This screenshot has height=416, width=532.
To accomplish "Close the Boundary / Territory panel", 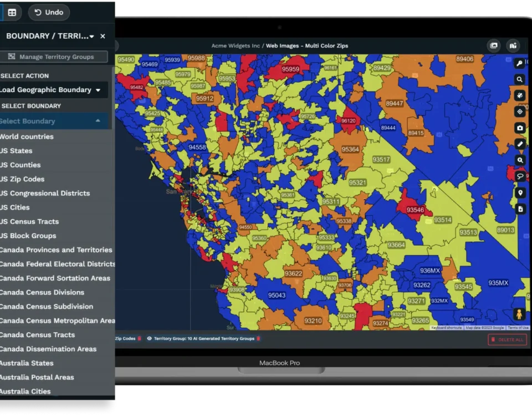I will [103, 36].
